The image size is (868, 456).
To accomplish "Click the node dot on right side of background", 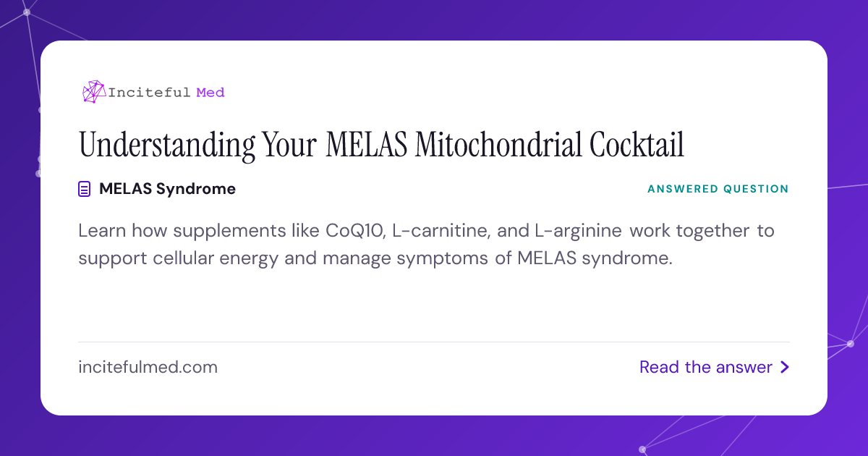I will pos(850,344).
